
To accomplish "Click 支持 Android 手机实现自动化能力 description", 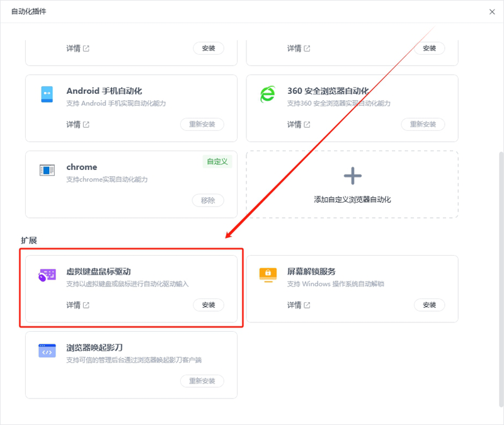I will click(116, 103).
